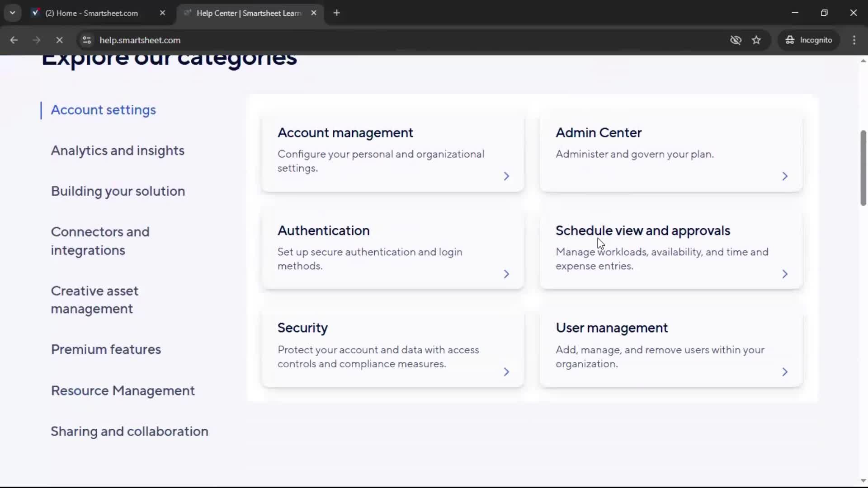Click the Admin Center card chevron arrow
Image resolution: width=868 pixels, height=488 pixels.
(785, 176)
